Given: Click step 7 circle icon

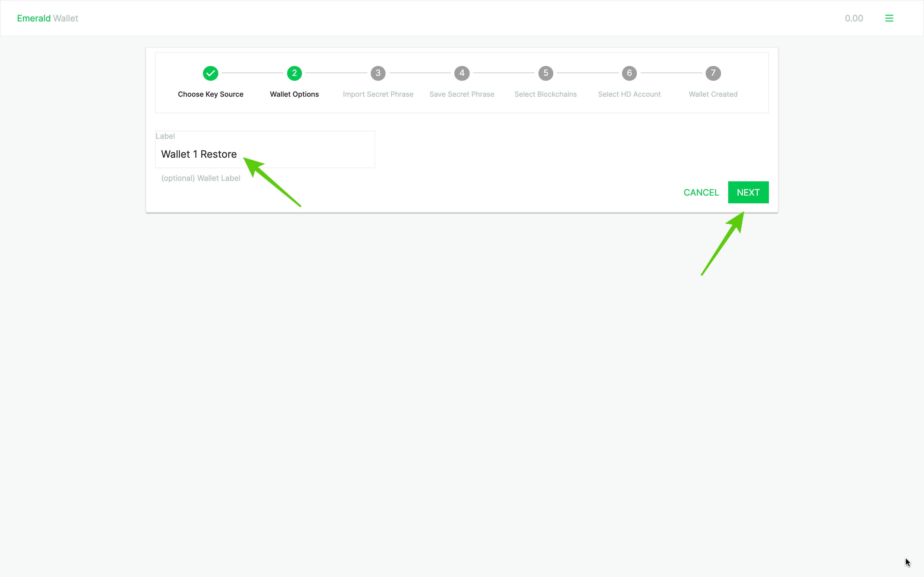Looking at the screenshot, I should coord(713,73).
